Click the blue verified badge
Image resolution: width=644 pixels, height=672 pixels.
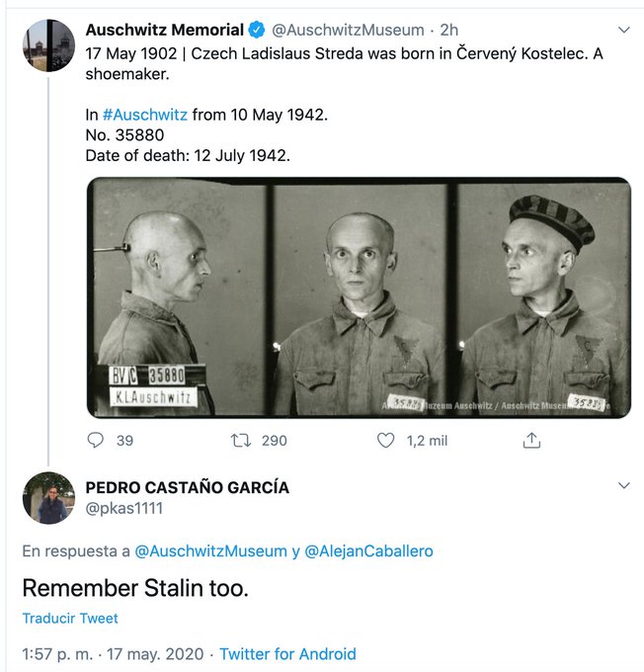(x=256, y=30)
